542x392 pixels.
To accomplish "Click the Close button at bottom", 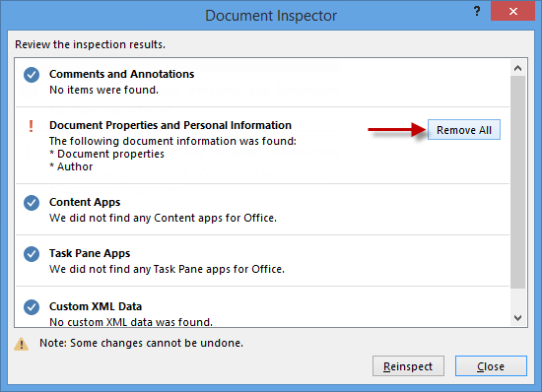I will pos(491,366).
